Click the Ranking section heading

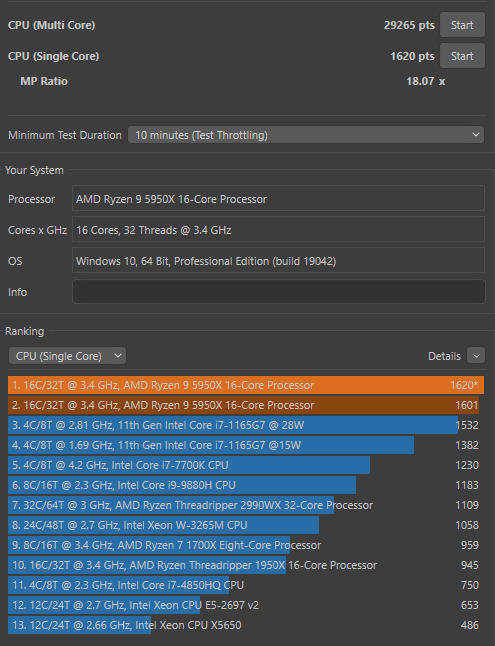point(24,331)
